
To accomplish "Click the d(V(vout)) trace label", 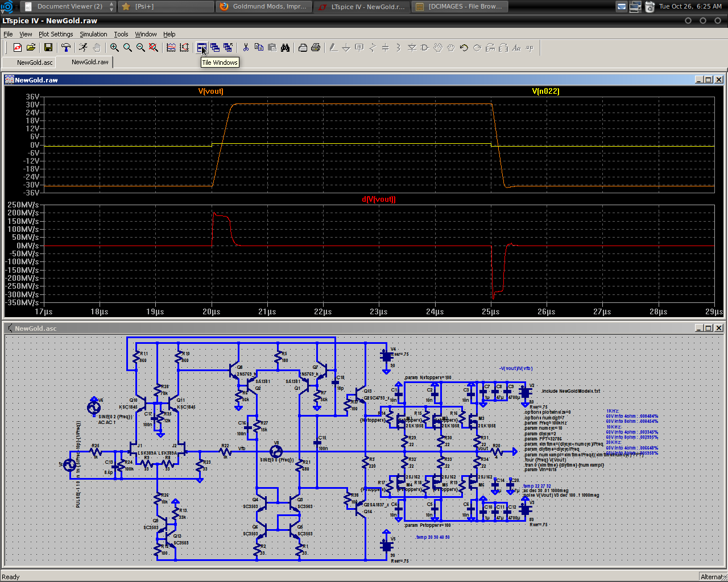I will point(379,199).
